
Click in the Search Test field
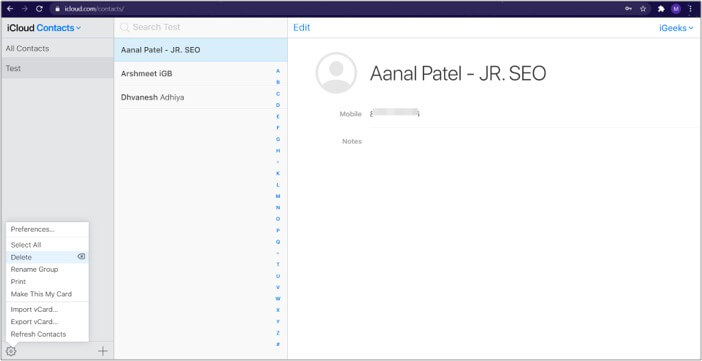coord(201,27)
